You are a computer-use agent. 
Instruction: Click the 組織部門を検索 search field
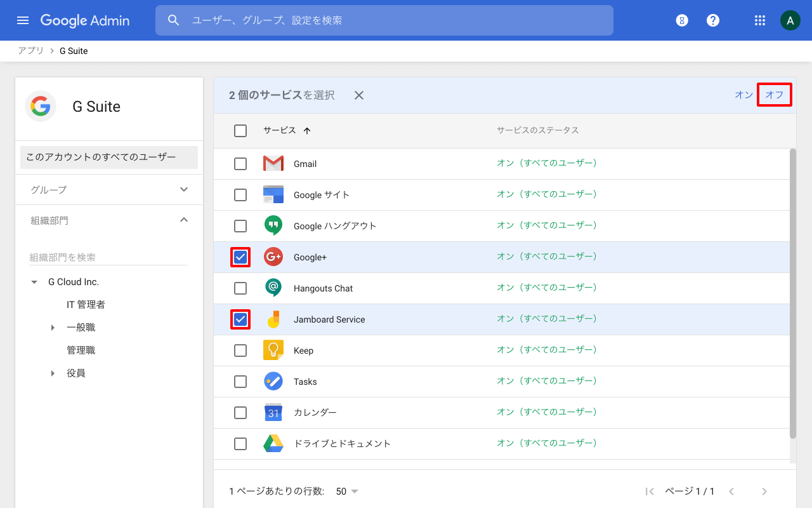(x=108, y=257)
